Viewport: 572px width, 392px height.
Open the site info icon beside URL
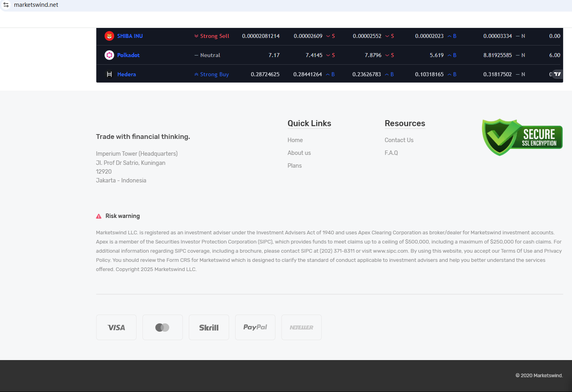(6, 5)
